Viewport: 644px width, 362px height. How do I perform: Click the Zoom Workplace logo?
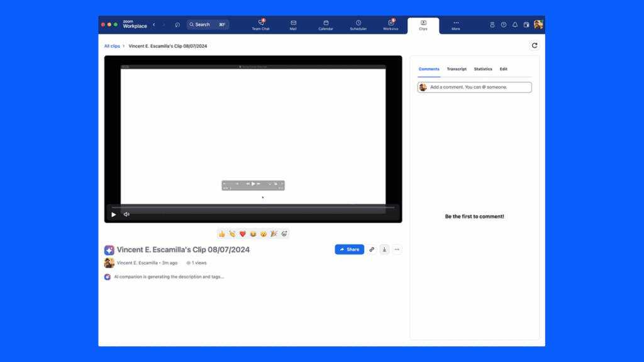[135, 25]
